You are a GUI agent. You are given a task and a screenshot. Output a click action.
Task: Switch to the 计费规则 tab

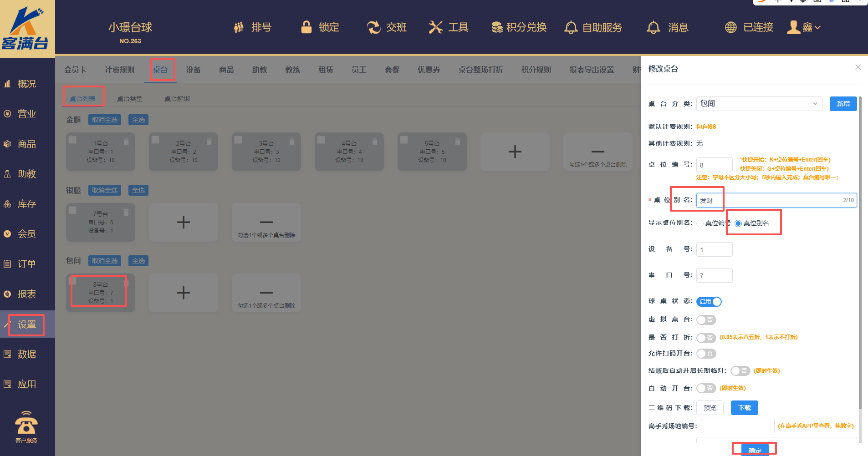tap(119, 70)
